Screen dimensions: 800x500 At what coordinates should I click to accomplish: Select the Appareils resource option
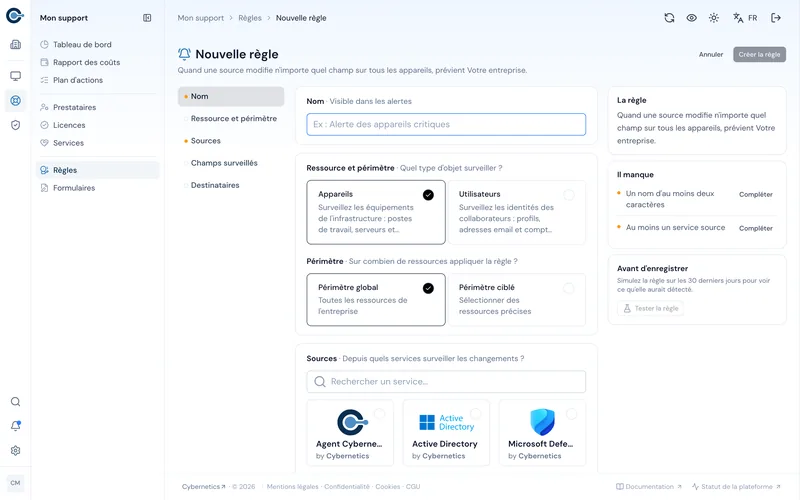point(376,212)
